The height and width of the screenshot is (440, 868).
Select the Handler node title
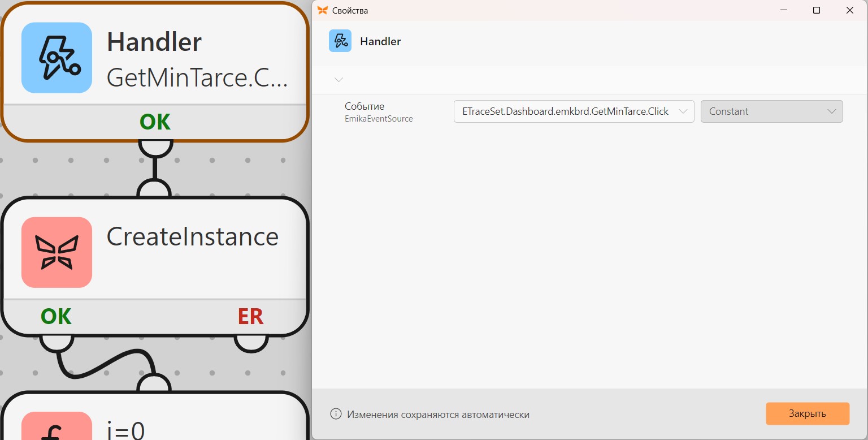pyautogui.click(x=154, y=42)
